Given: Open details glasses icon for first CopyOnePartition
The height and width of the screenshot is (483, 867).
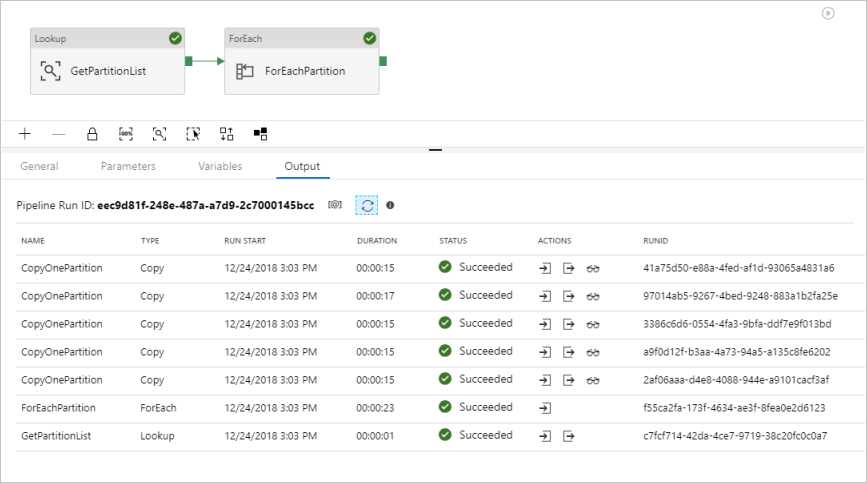Looking at the screenshot, I should tap(593, 268).
